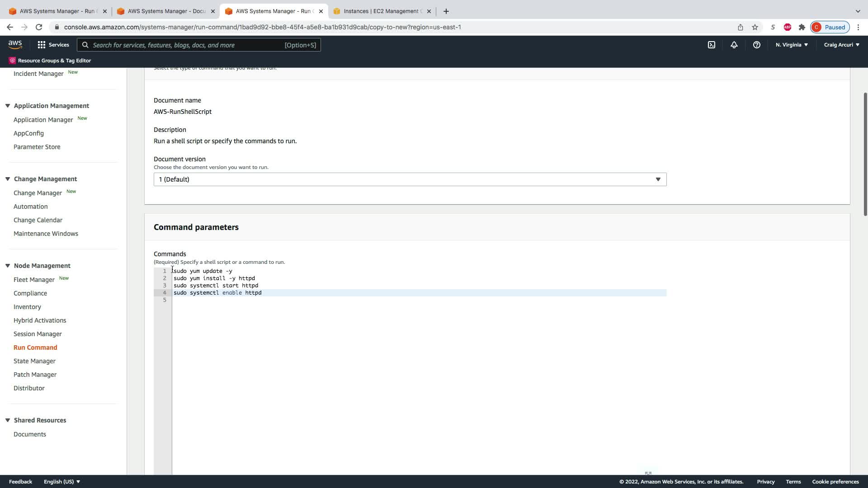This screenshot has height=488, width=868.
Task: Open the N. Virginia region dropdown
Action: (x=791, y=45)
